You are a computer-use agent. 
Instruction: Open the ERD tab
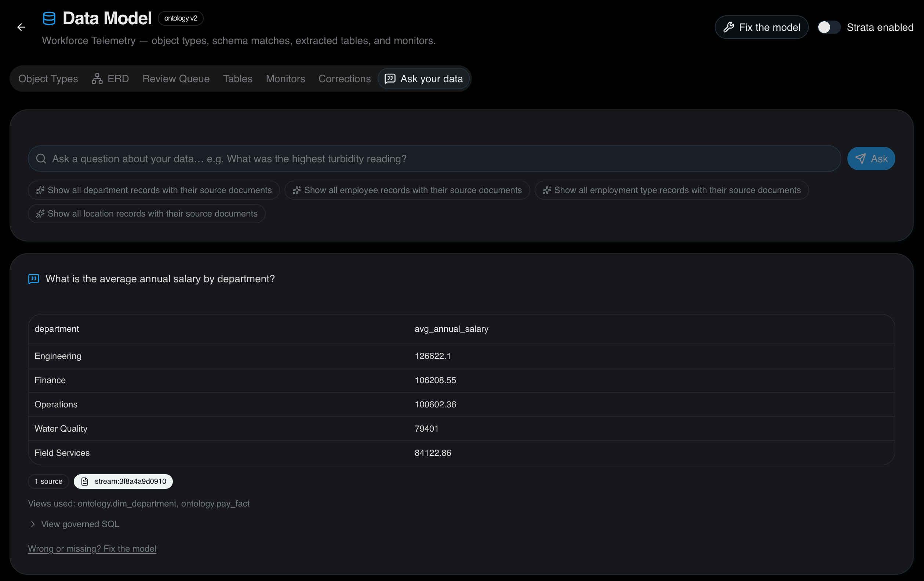[x=110, y=79]
